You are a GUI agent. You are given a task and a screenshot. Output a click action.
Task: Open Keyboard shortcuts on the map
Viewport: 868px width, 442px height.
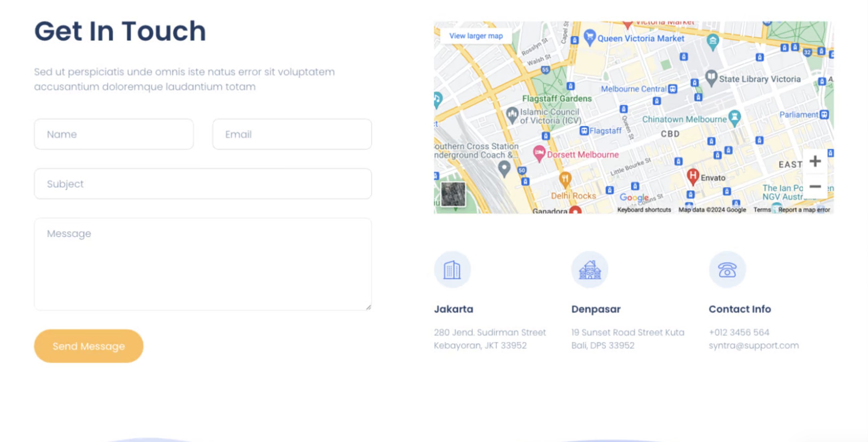pyautogui.click(x=644, y=210)
